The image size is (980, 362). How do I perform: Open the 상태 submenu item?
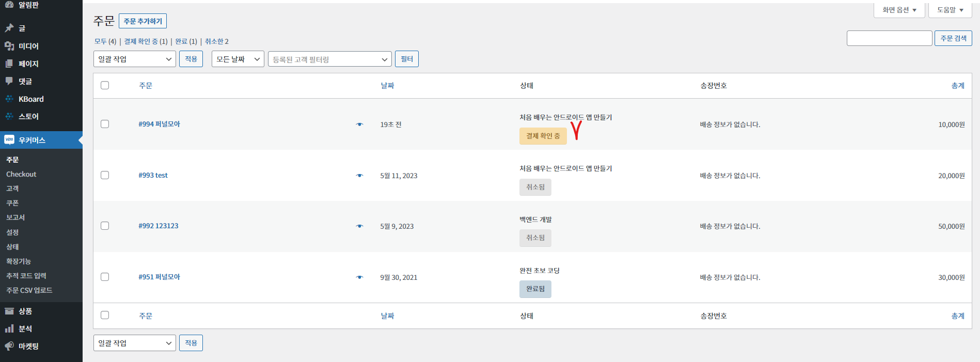coord(12,247)
